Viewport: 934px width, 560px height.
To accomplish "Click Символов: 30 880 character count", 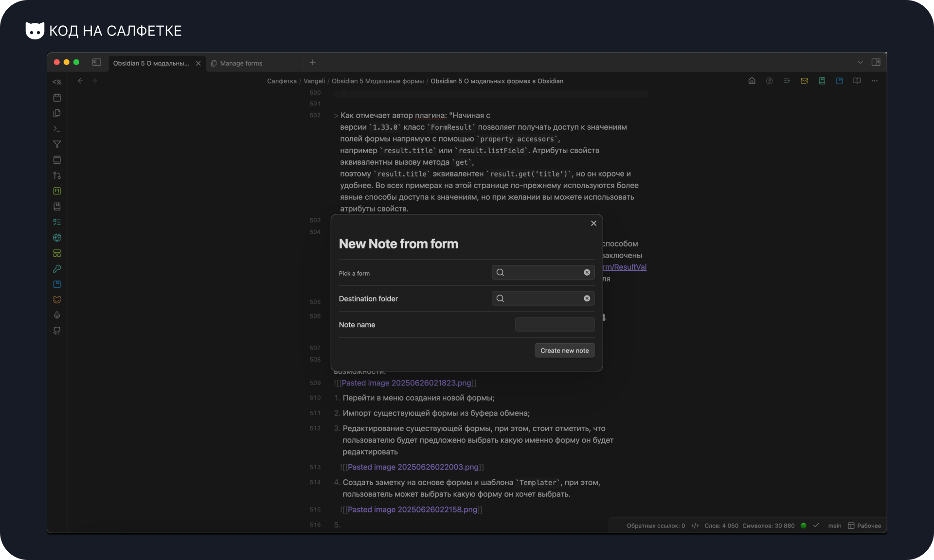I will coord(769,526).
